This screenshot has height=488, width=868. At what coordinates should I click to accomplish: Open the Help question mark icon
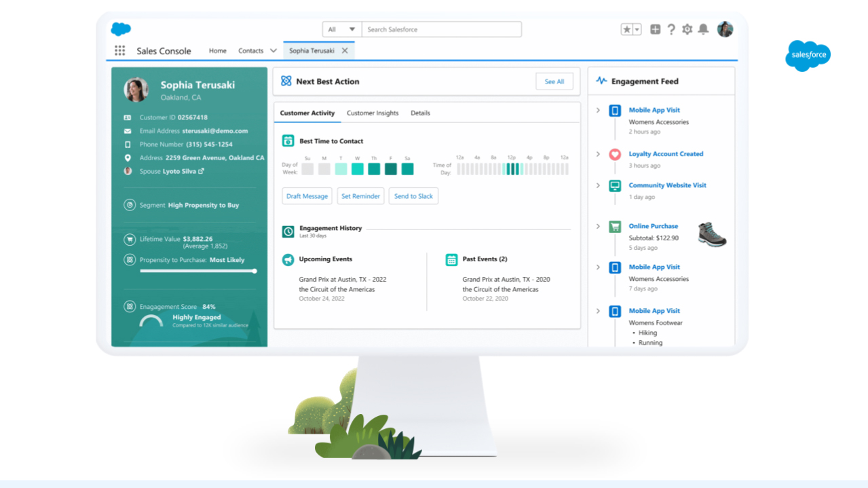click(671, 29)
